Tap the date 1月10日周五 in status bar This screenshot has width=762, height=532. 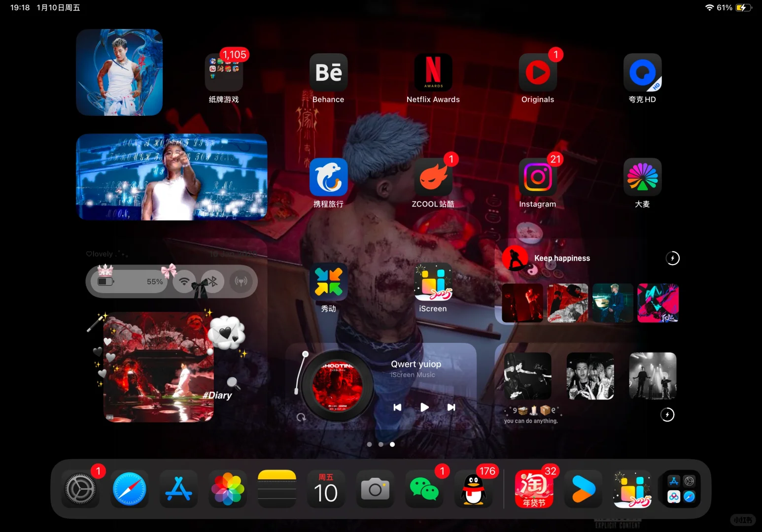pos(58,7)
